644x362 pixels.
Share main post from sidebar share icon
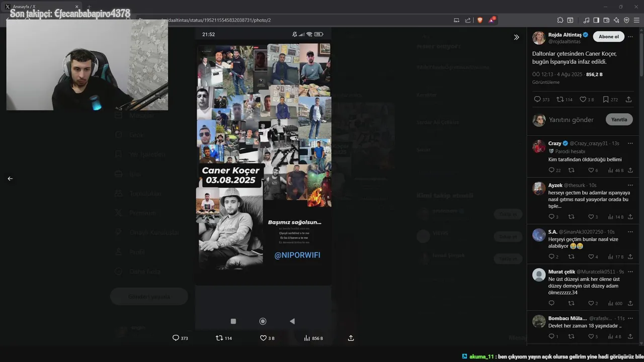[628, 100]
